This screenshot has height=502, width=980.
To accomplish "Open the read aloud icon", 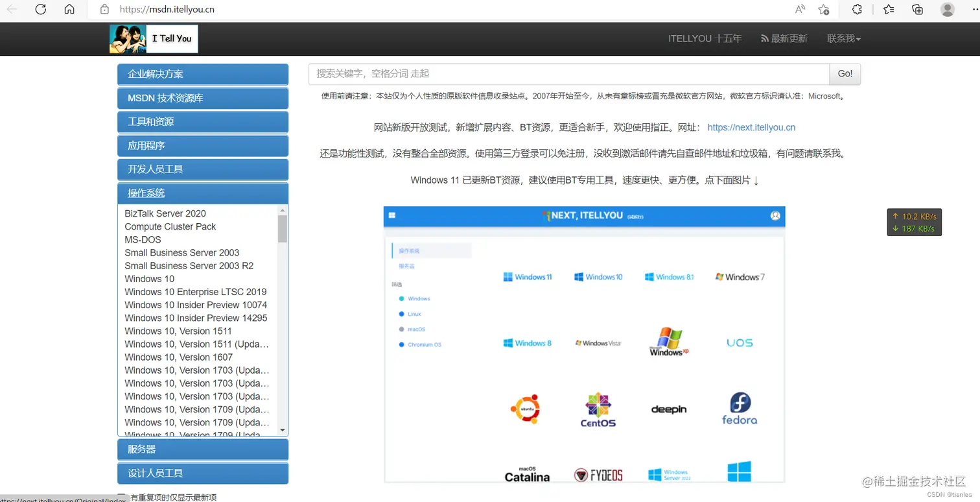I will 800,9.
